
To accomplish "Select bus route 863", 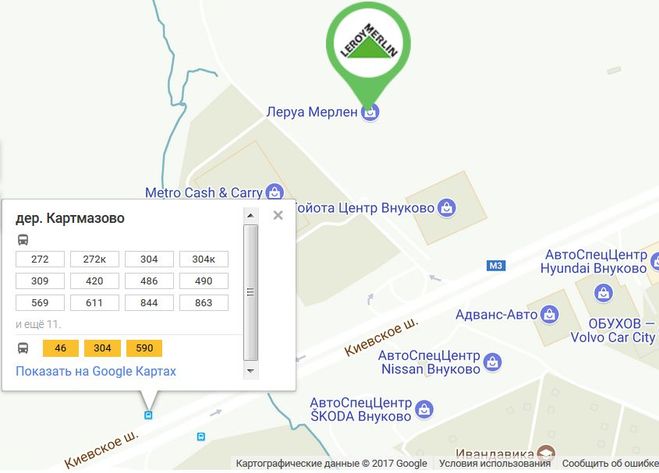I will pos(204,303).
